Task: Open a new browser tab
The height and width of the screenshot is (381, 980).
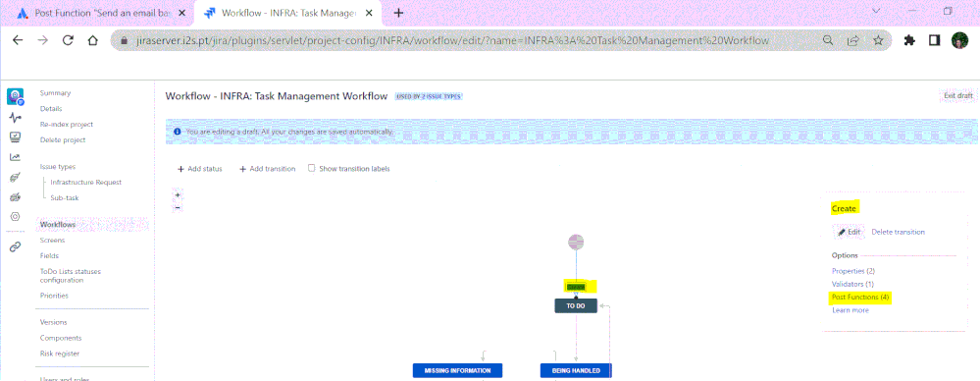Action: pos(398,13)
